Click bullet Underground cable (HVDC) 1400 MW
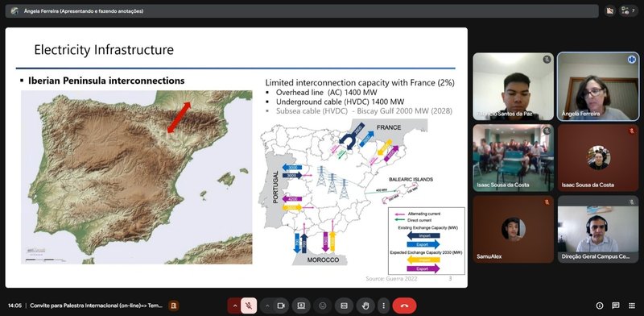The image size is (644, 316). point(340,102)
